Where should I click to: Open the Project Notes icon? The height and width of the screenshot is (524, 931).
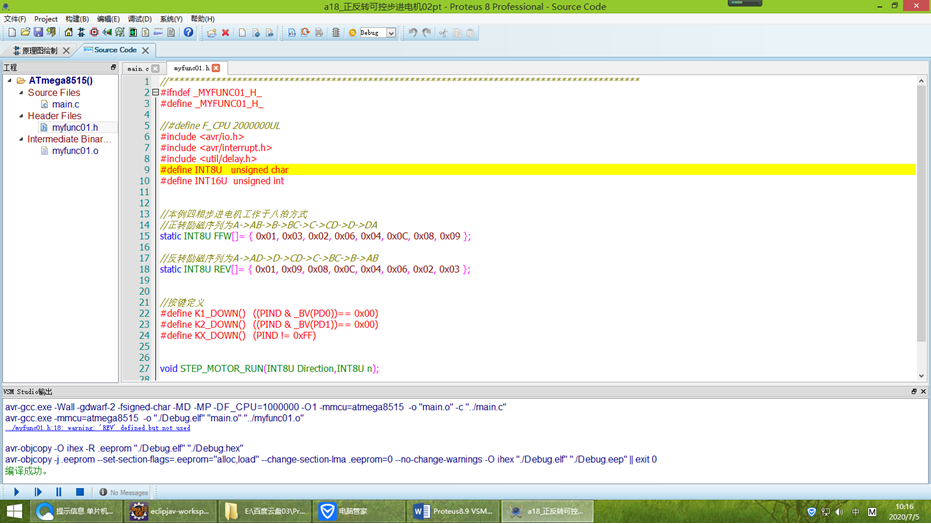[171, 33]
